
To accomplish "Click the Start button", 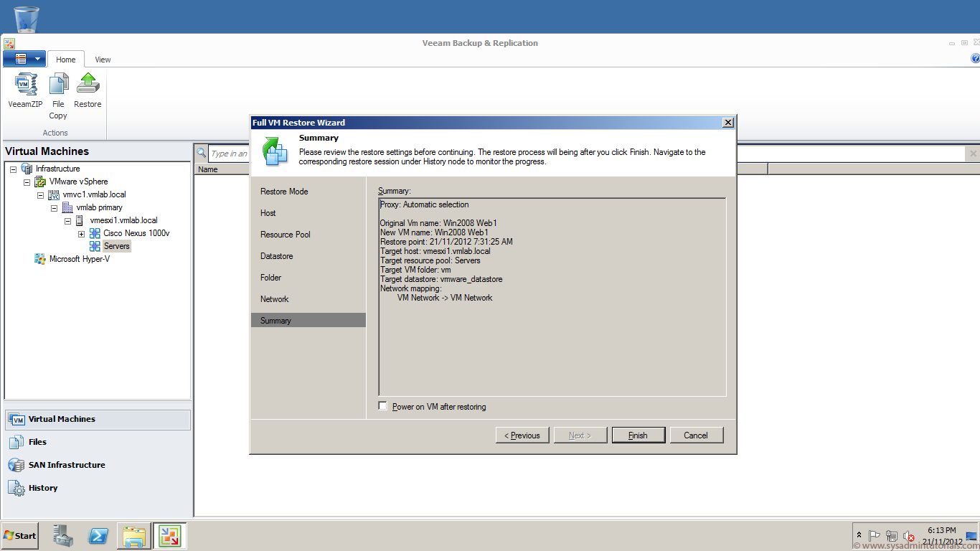I will coord(20,536).
